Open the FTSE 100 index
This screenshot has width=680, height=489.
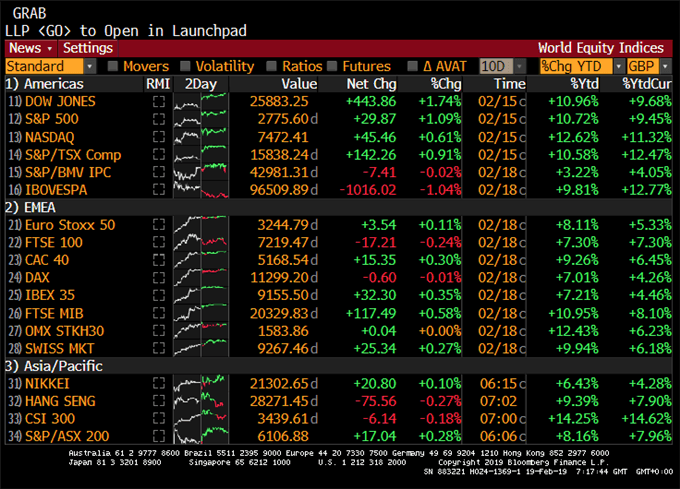(54, 242)
